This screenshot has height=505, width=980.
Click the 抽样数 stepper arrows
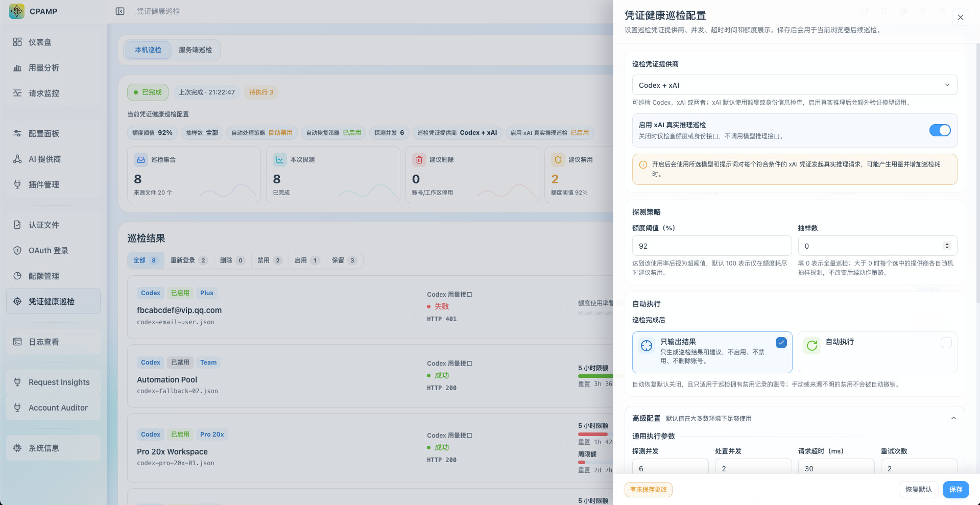(947, 246)
